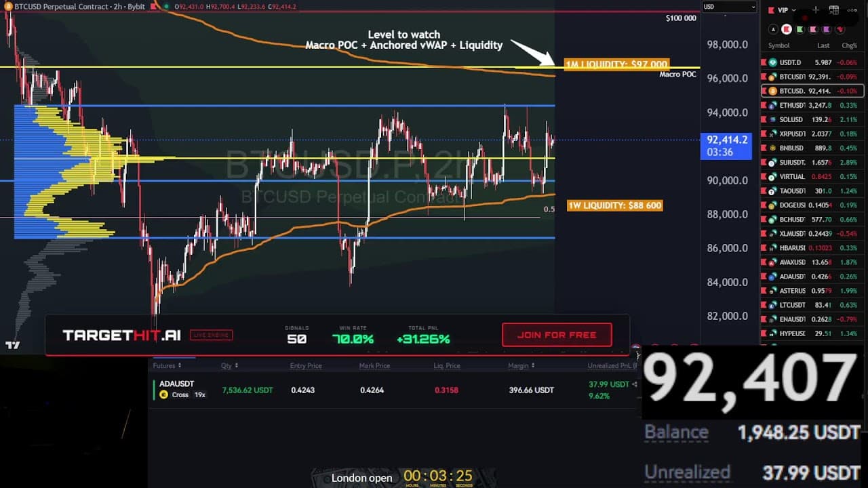
Task: Click the TradingView logo on the chart
Action: tap(12, 345)
